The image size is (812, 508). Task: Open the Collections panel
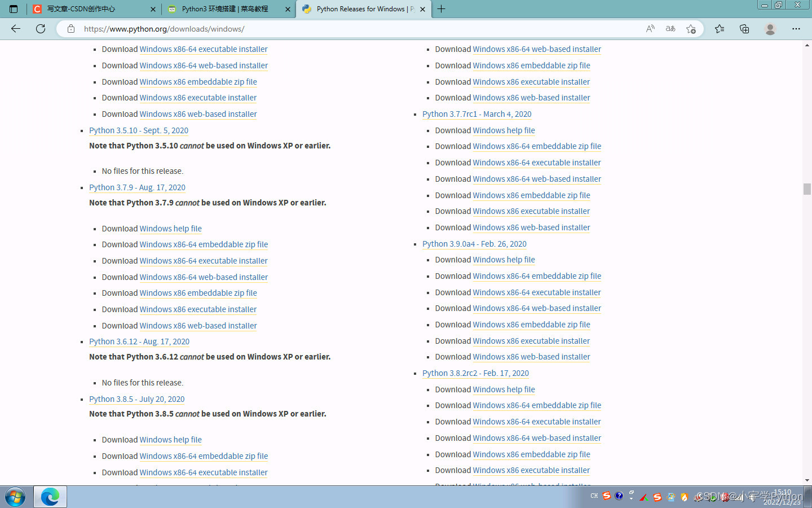(x=744, y=29)
